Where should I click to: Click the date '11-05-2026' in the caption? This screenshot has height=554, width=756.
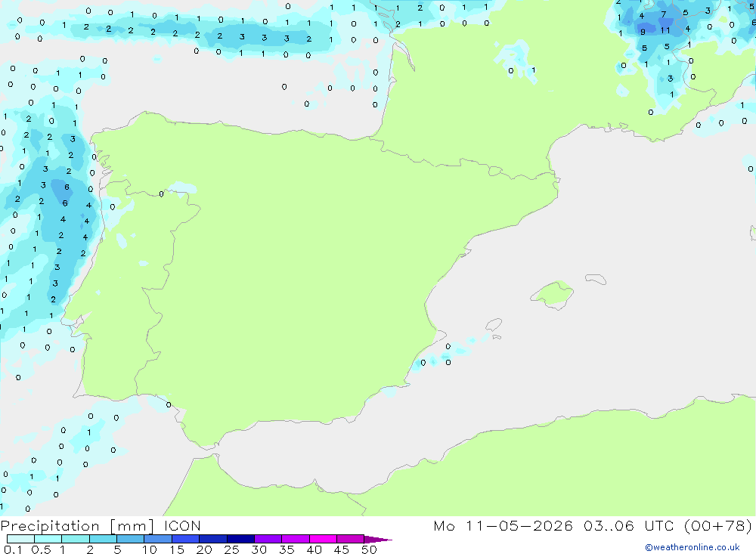(x=519, y=525)
